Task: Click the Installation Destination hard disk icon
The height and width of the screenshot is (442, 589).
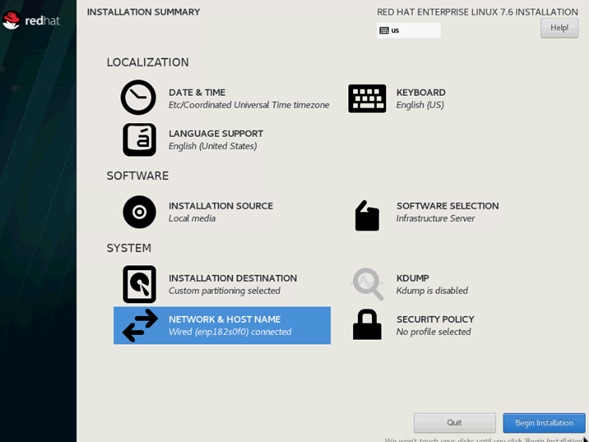Action: (139, 284)
